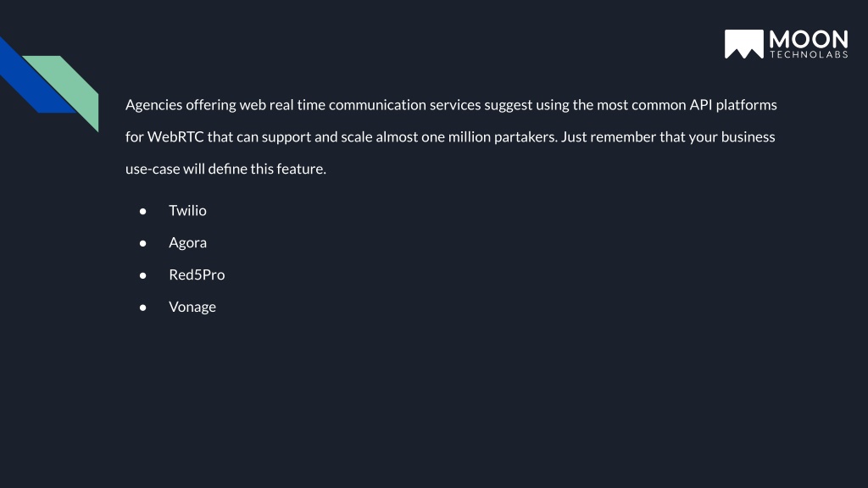Click the word WebRTC in paragraph
The image size is (868, 488).
coord(175,136)
